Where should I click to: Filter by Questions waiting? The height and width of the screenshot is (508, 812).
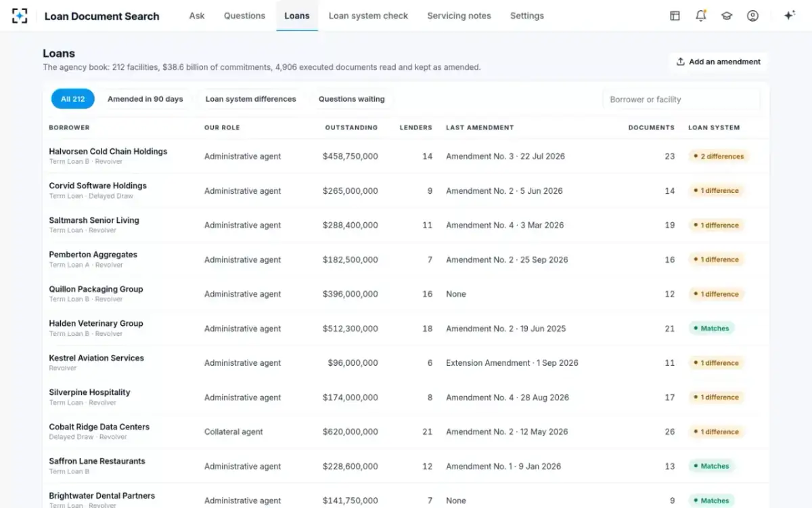click(x=352, y=99)
